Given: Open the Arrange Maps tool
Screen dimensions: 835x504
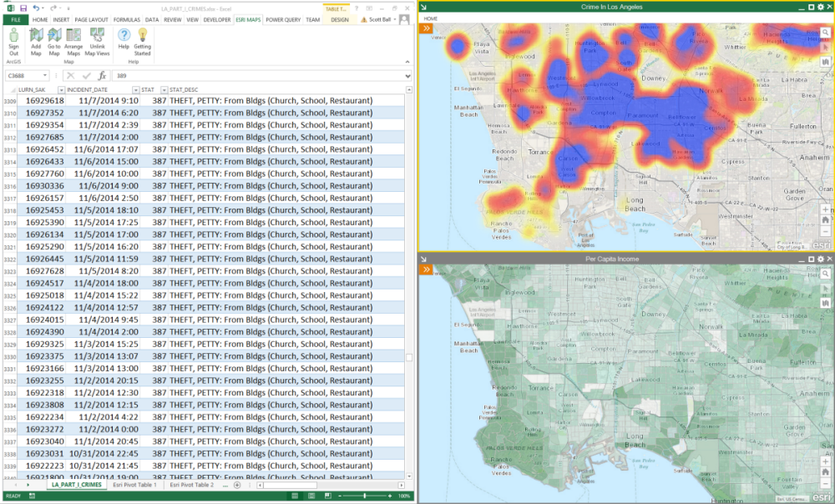Looking at the screenshot, I should (x=73, y=42).
